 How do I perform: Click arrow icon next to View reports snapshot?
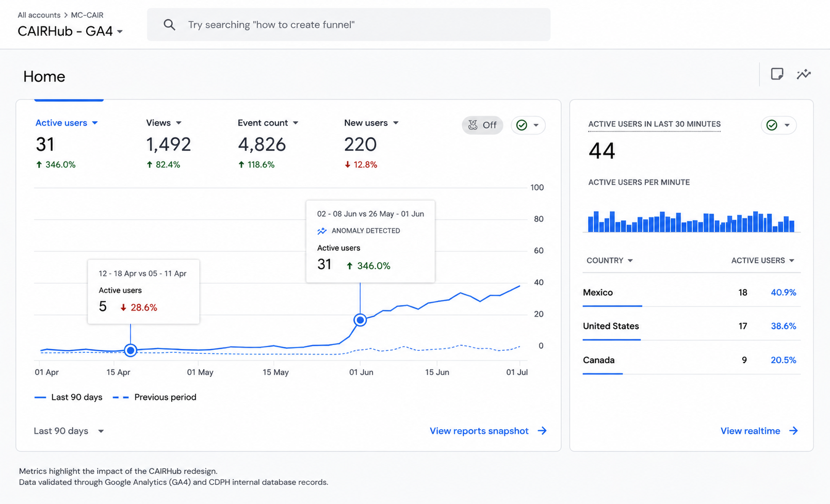[x=542, y=431]
